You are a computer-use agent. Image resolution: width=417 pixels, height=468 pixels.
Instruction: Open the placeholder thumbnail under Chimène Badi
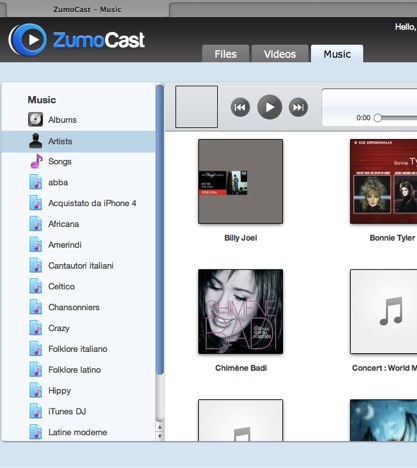240,420
